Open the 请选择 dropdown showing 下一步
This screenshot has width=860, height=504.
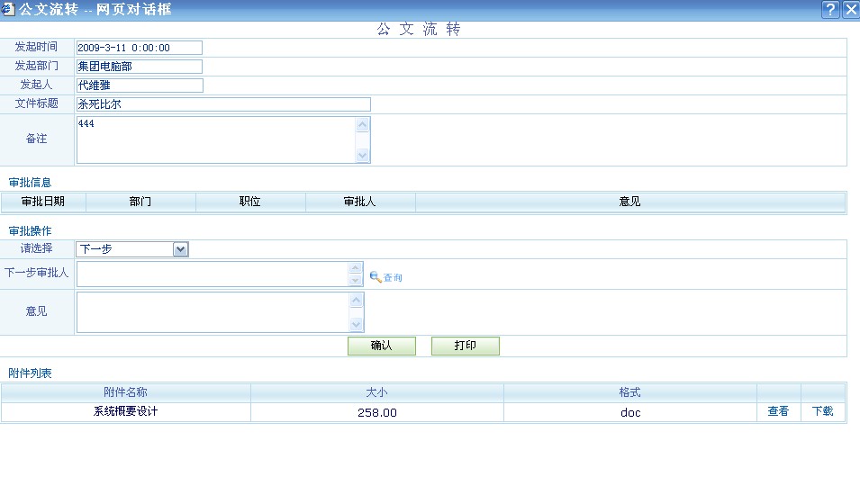(x=132, y=249)
